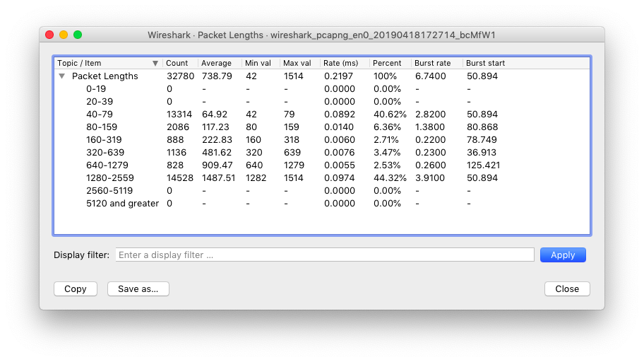Click burst rate value 6.7400
This screenshot has height=362, width=644.
coord(431,76)
